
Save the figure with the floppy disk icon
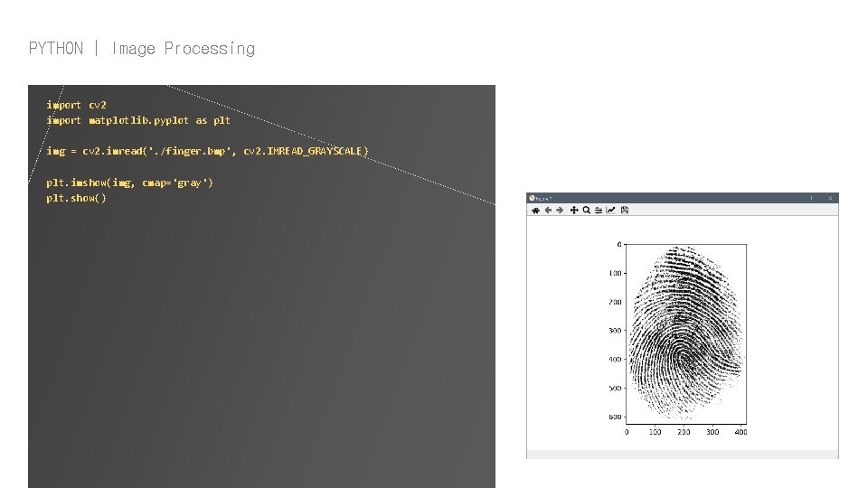click(625, 211)
